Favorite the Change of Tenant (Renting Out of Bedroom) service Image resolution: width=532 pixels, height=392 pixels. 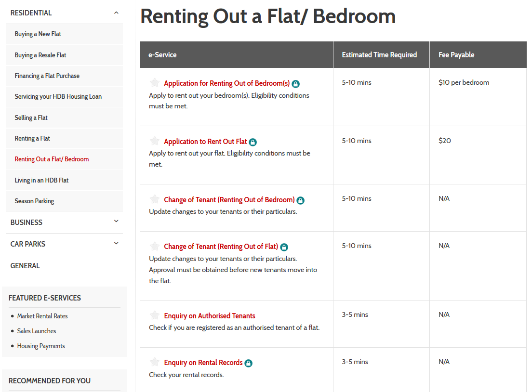pyautogui.click(x=154, y=199)
